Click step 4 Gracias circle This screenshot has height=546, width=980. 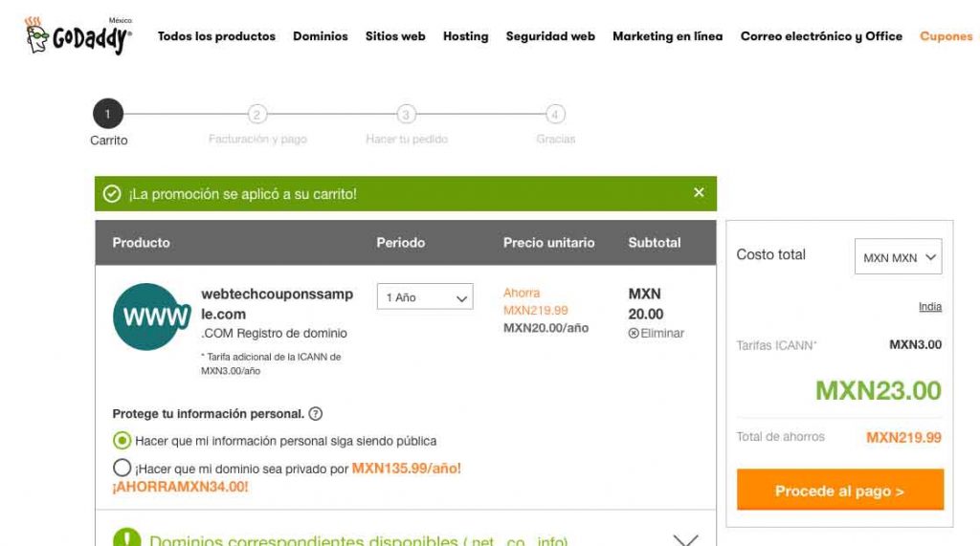(x=555, y=115)
